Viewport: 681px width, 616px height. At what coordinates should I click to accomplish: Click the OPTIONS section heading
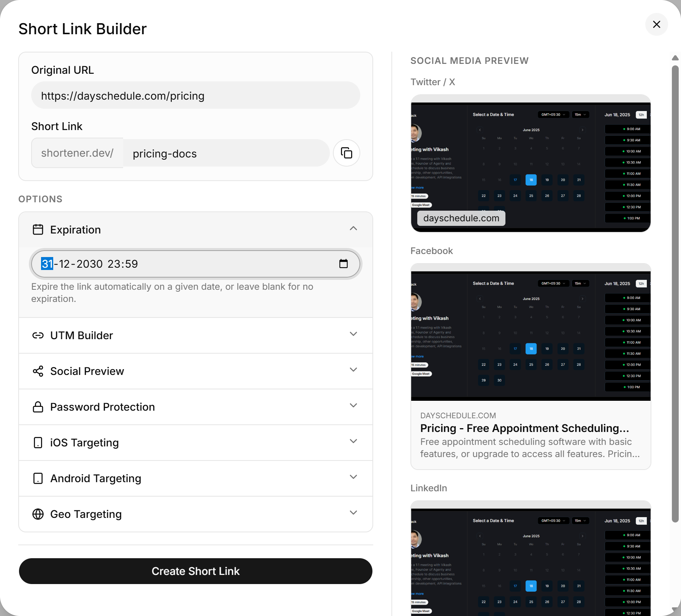pos(40,199)
